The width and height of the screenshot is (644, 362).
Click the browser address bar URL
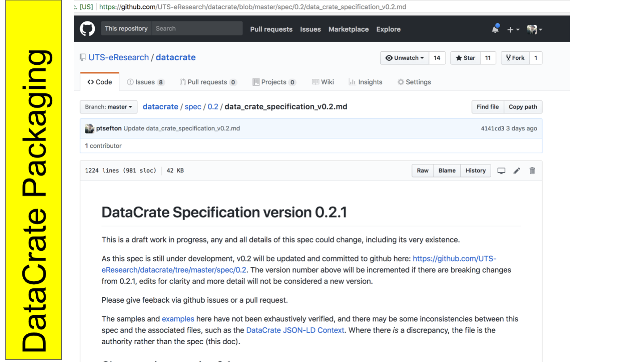pos(253,7)
